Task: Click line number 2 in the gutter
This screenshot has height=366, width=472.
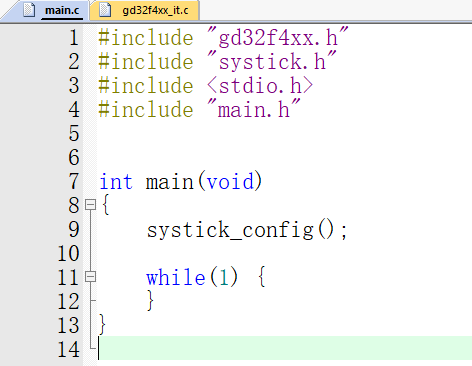Action: click(x=74, y=61)
